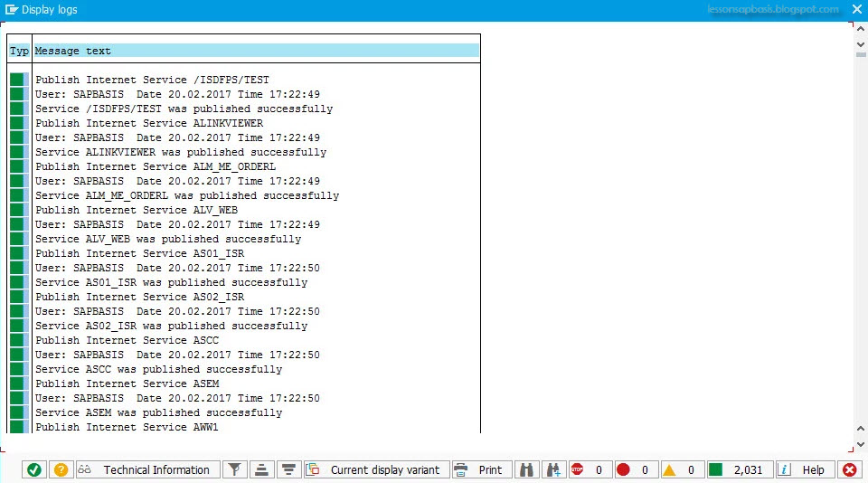The width and height of the screenshot is (868, 483).
Task: Click the Sort descending icon
Action: 288,469
